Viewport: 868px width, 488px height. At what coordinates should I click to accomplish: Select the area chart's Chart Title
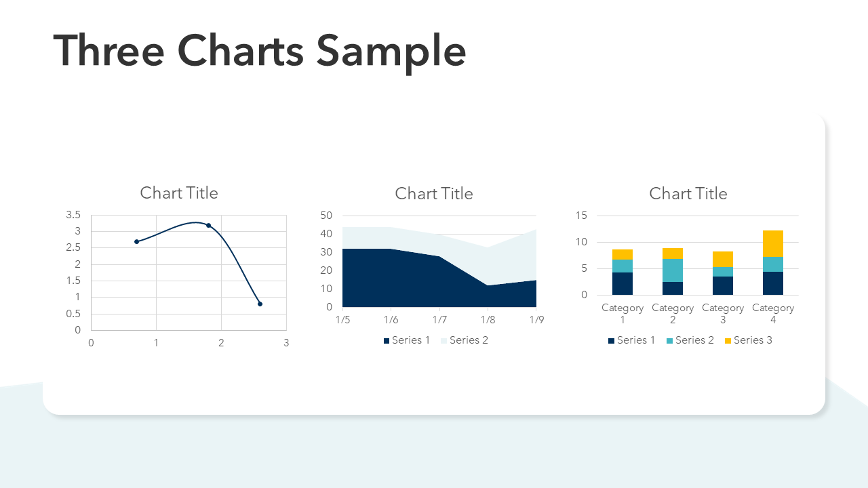coord(434,194)
